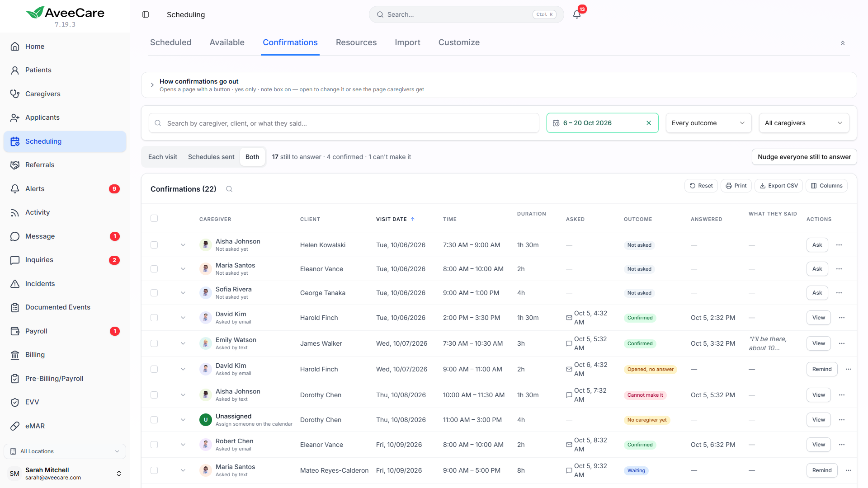This screenshot has height=488, width=868.
Task: Check David Kim 10/07 row checkbox
Action: [154, 369]
